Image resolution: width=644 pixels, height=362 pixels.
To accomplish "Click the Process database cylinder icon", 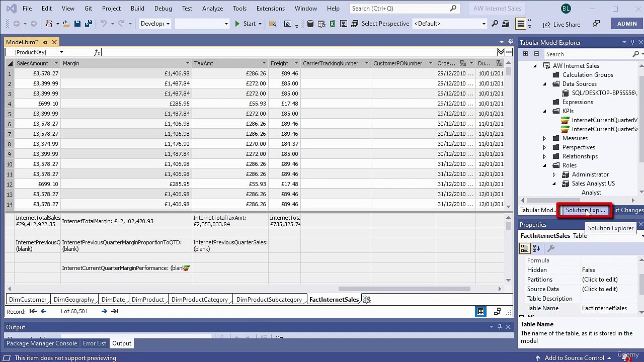I will point(310,24).
